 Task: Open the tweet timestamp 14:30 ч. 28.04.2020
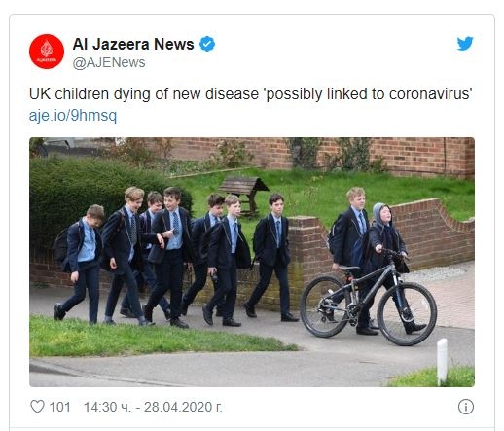click(153, 407)
